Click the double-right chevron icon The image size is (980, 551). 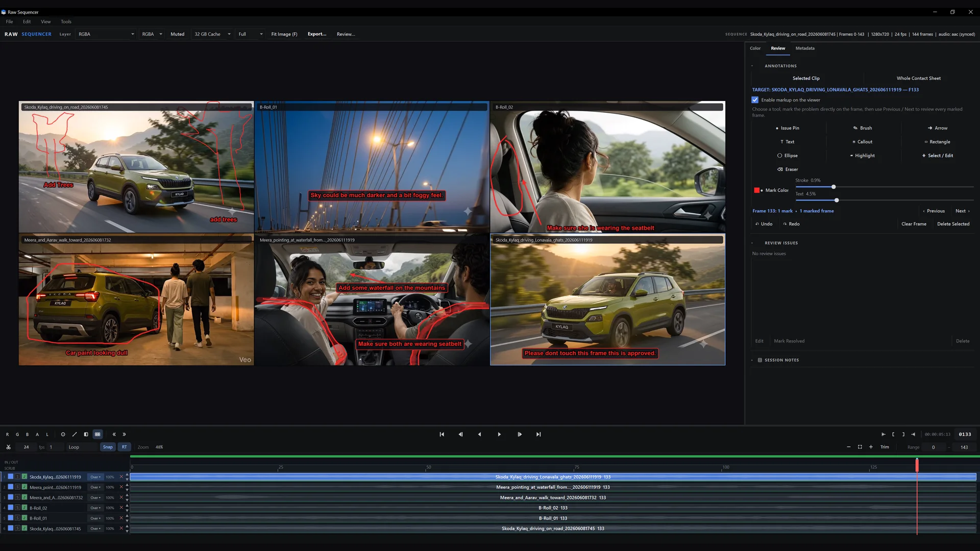[x=124, y=434]
